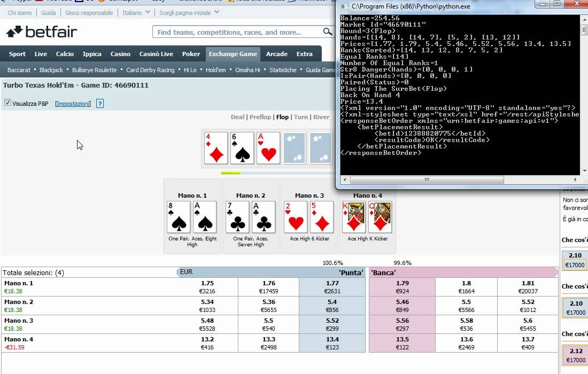Click the Gioco responsabile link

pos(89,13)
